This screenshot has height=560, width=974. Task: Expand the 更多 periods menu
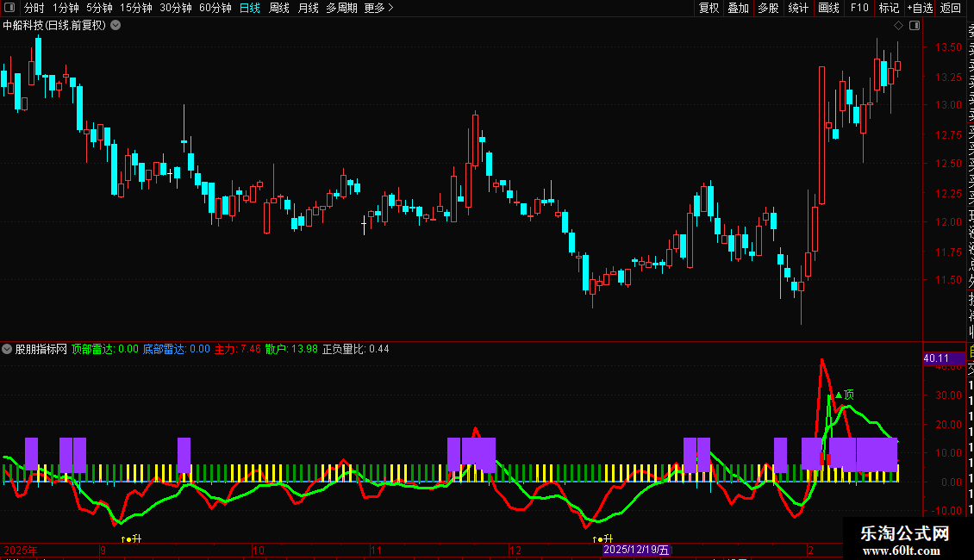click(x=379, y=8)
